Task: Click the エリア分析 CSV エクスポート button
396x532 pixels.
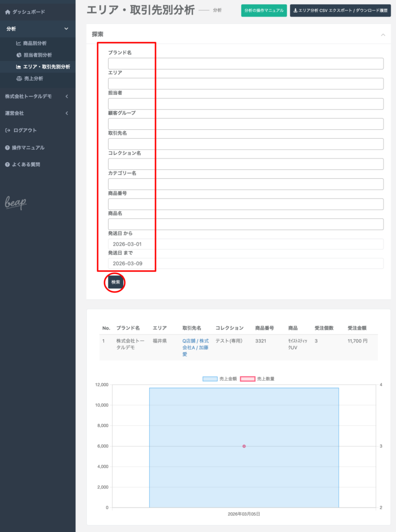Action: click(x=340, y=10)
